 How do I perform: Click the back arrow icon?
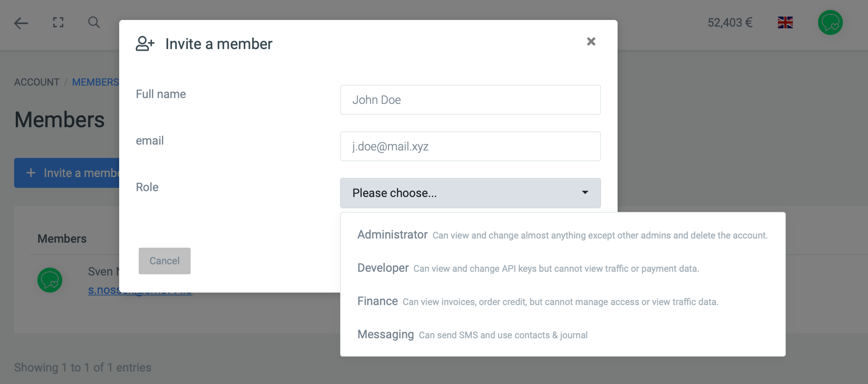click(x=21, y=23)
